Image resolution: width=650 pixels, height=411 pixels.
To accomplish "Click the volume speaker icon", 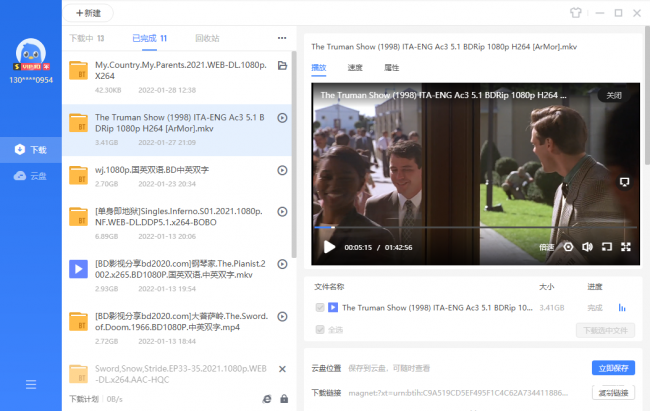I will pos(587,247).
